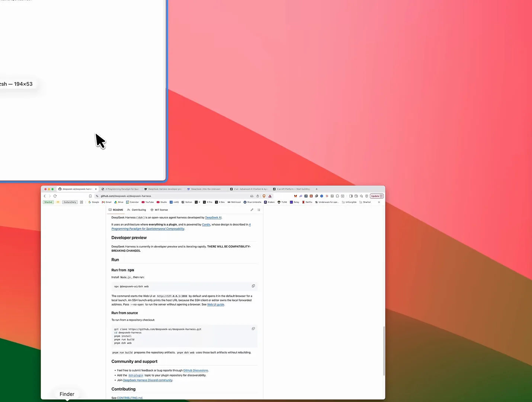This screenshot has height=402, width=532.
Task: Open the Web UI guide link
Action: tap(216, 304)
